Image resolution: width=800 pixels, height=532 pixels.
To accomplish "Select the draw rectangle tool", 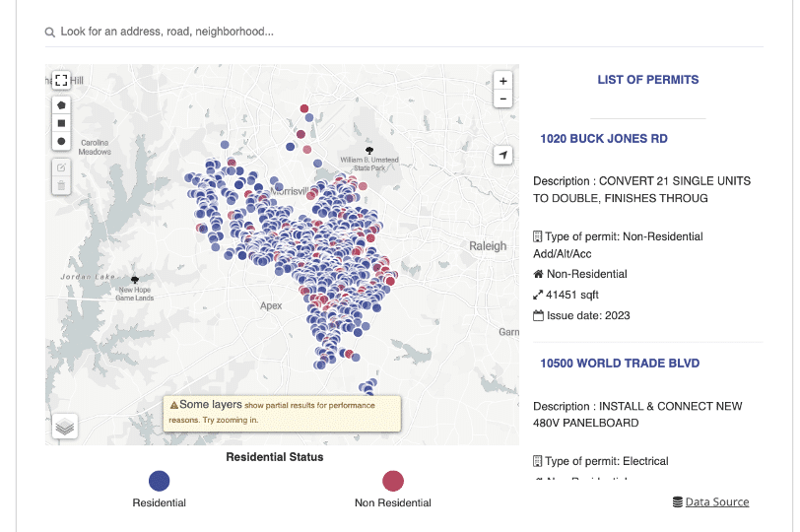I will click(x=61, y=123).
